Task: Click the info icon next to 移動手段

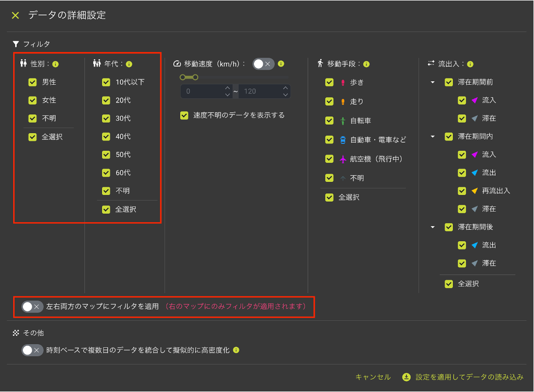Action: pyautogui.click(x=366, y=64)
